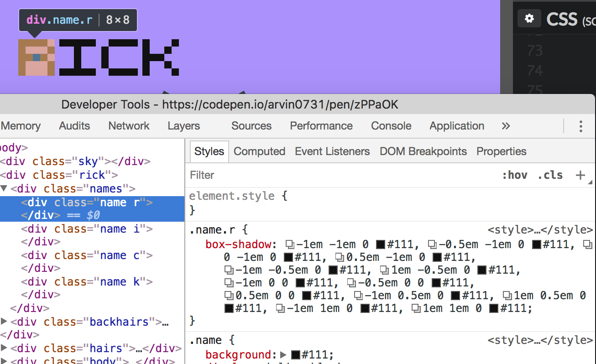596x364 pixels.
Task: Select the div class="rick" node
Action: 59,175
